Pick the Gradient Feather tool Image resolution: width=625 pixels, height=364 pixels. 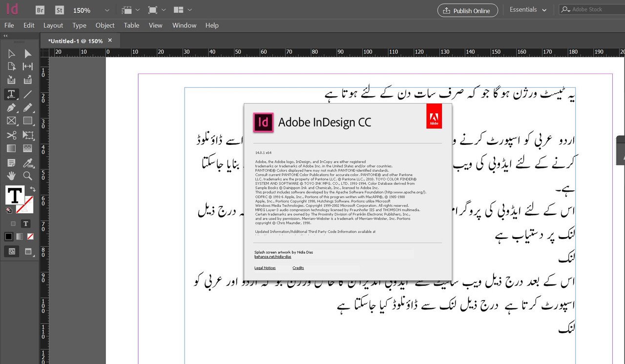coord(28,148)
